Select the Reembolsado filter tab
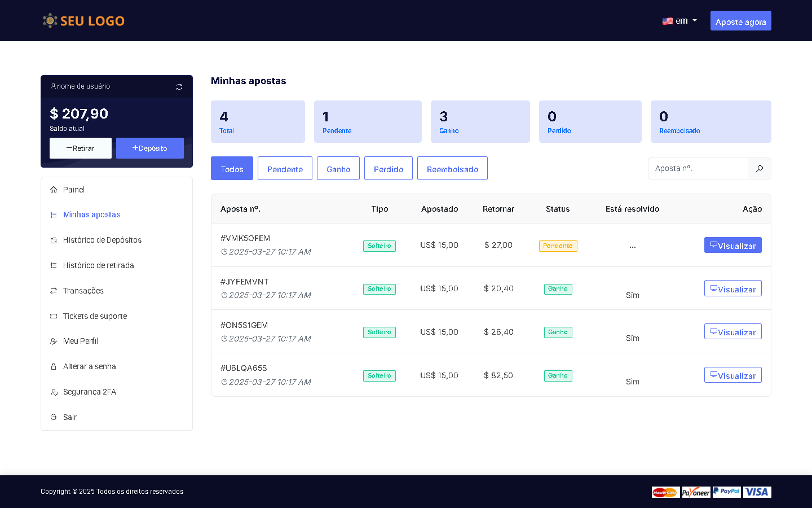 click(x=452, y=169)
